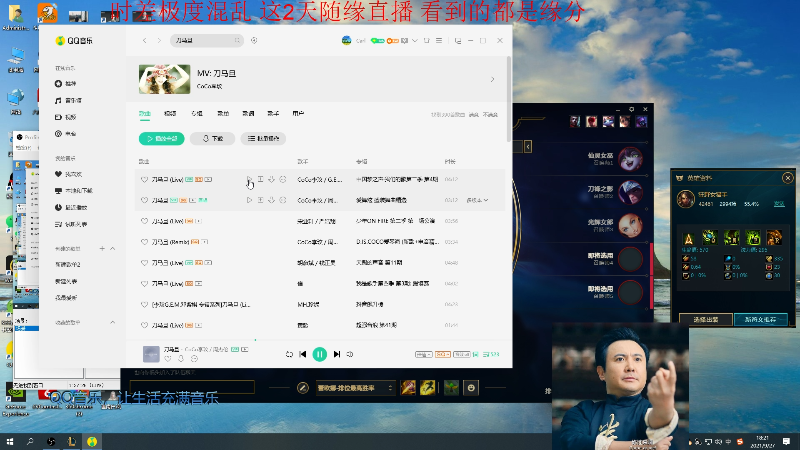Favorite the 刀马旦 (Live) CoCo李玟 / G.E.M. row
Image resolution: width=800 pixels, height=450 pixels.
click(144, 180)
